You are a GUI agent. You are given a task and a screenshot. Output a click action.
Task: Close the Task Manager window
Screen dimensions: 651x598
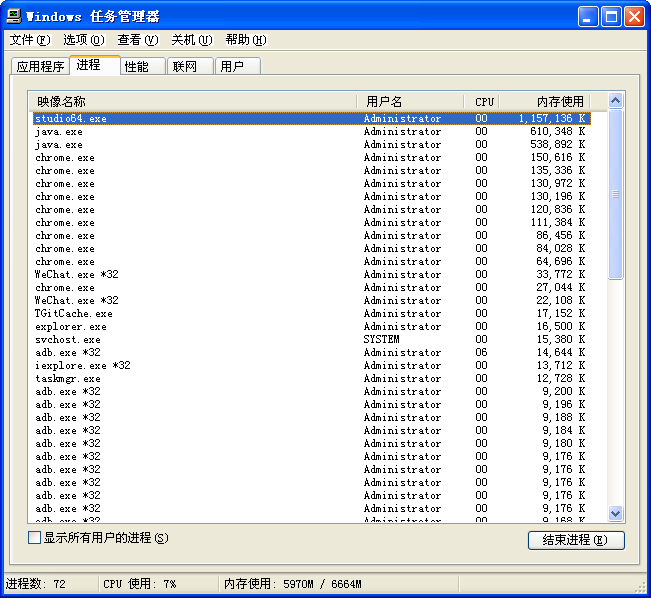pyautogui.click(x=634, y=17)
